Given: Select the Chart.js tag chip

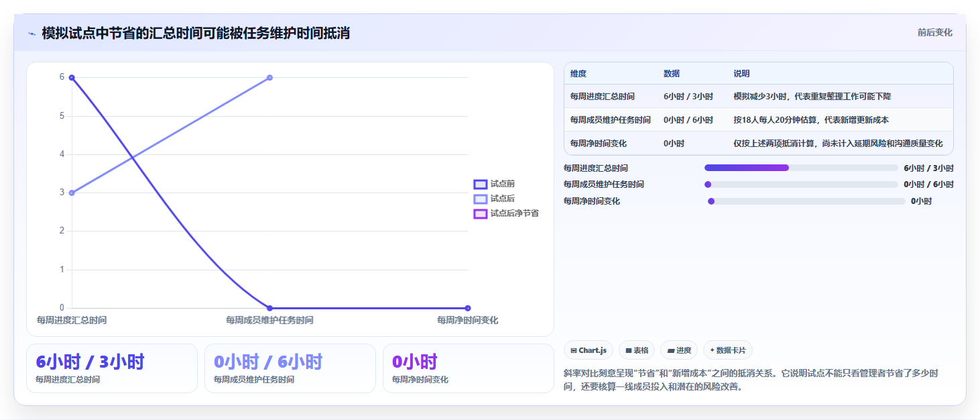Looking at the screenshot, I should [x=589, y=350].
